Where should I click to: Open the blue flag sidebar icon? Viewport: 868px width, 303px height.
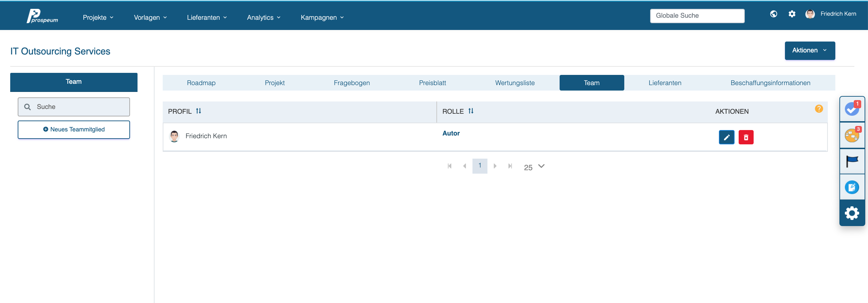(852, 161)
